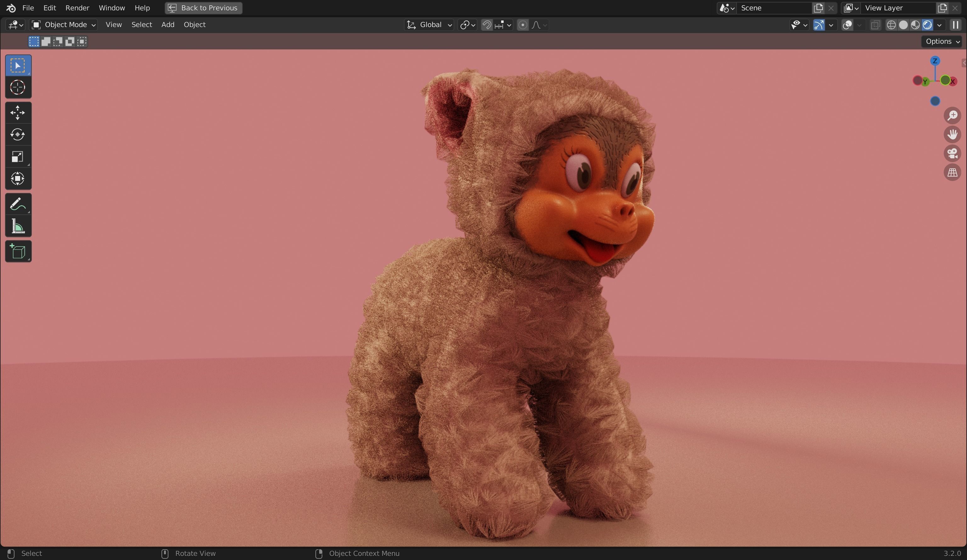Toggle the camera view button
The width and height of the screenshot is (967, 560).
(952, 154)
